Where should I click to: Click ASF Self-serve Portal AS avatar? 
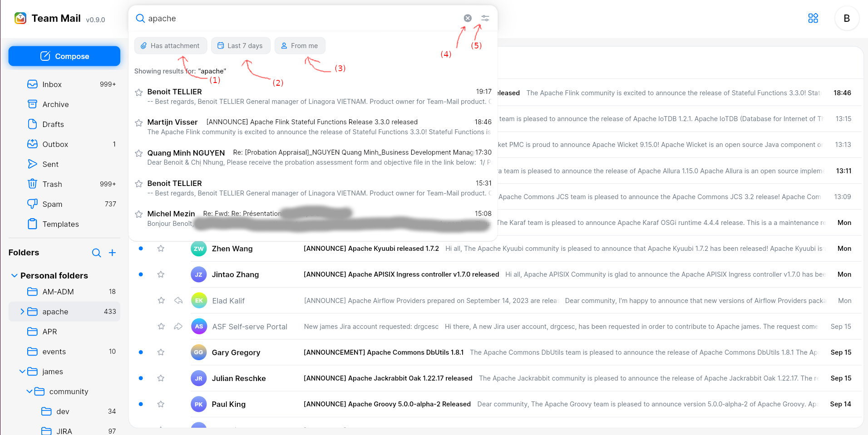199,326
